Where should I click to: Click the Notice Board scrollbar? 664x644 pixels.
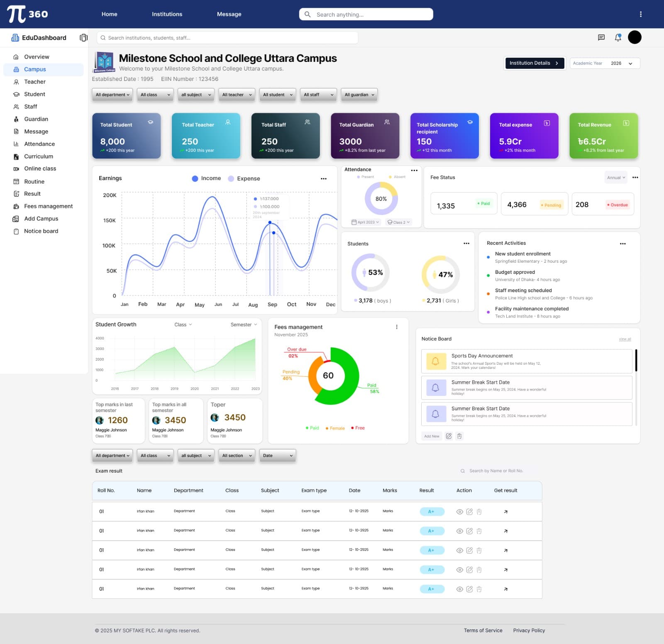[x=636, y=361]
